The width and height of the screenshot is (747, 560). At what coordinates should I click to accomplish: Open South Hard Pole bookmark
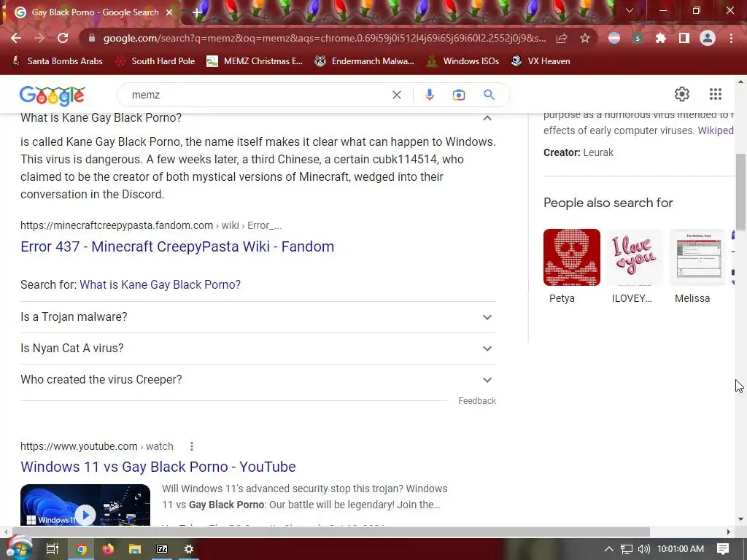(x=156, y=61)
